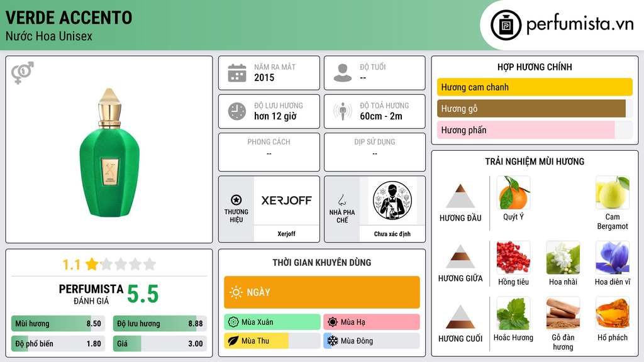Select the Mùa Xuân season bar
Screen dimensions: 644x362
coord(272,322)
